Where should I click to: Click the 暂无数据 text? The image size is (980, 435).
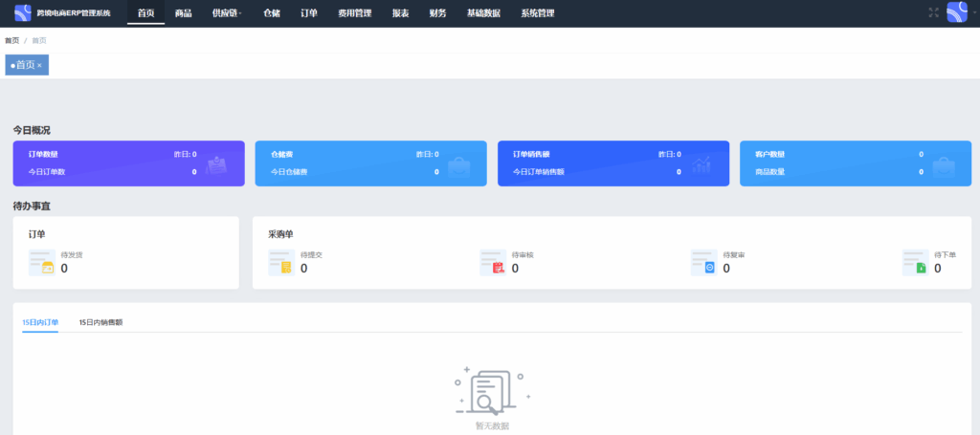pos(493,426)
